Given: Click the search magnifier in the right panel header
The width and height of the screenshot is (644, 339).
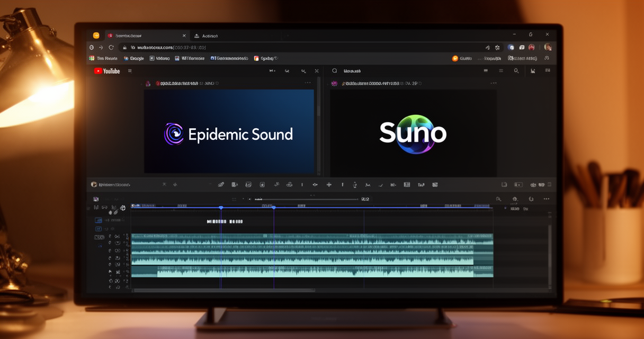Looking at the screenshot, I should pos(334,70).
